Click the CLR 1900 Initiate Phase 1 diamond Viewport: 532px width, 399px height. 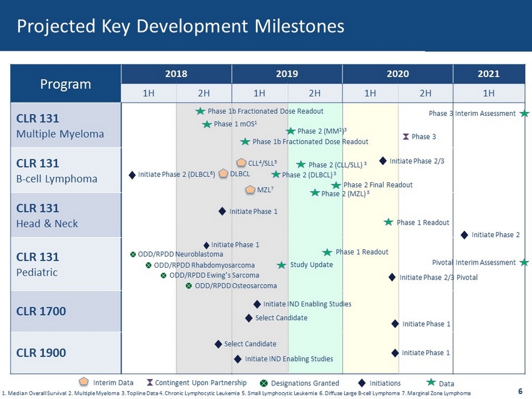point(395,353)
